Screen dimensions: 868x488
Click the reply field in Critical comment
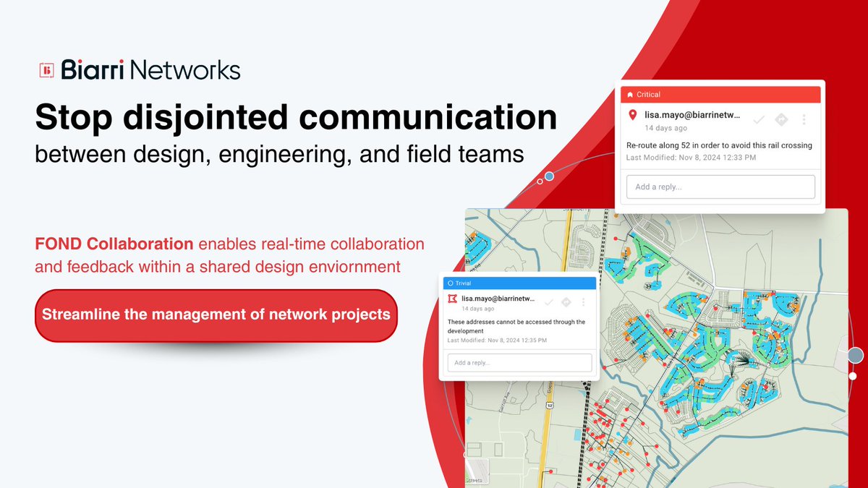pyautogui.click(x=721, y=187)
